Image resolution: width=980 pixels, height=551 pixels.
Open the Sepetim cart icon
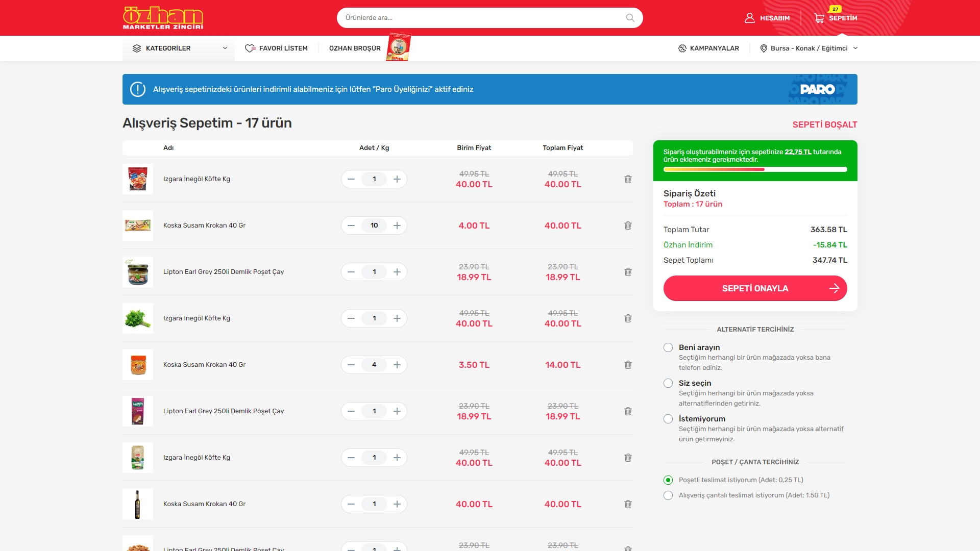[819, 18]
